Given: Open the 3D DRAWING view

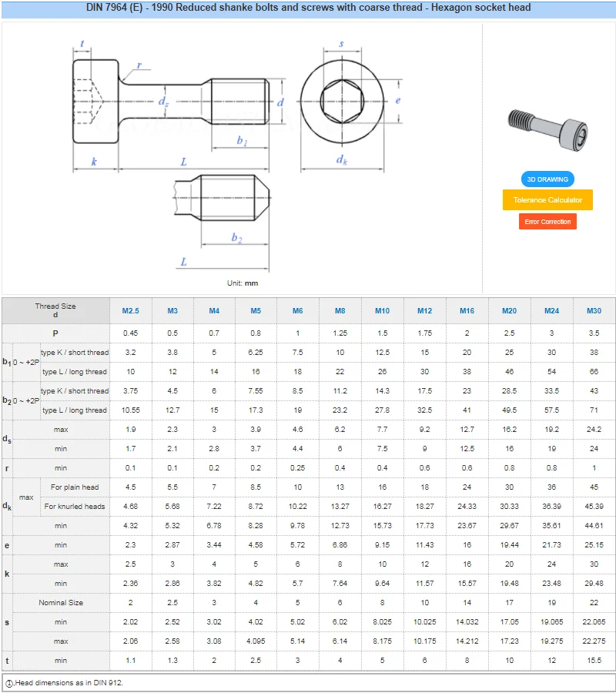Looking at the screenshot, I should tap(547, 179).
